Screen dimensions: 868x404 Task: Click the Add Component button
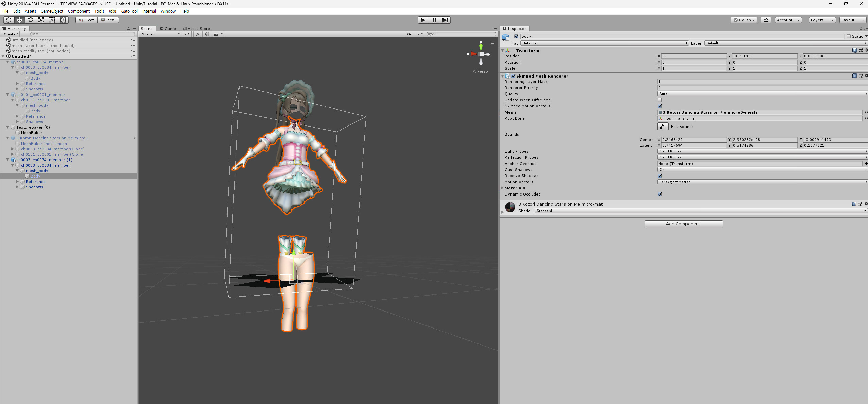click(683, 224)
